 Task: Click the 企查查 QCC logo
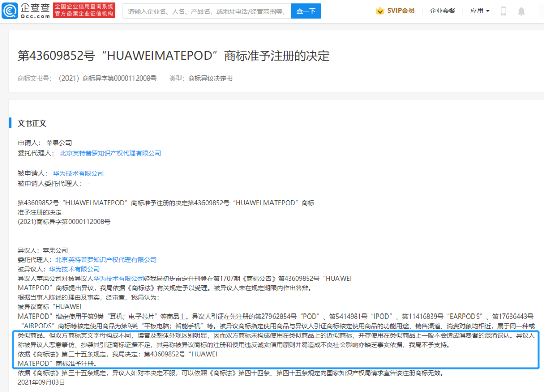click(x=24, y=10)
